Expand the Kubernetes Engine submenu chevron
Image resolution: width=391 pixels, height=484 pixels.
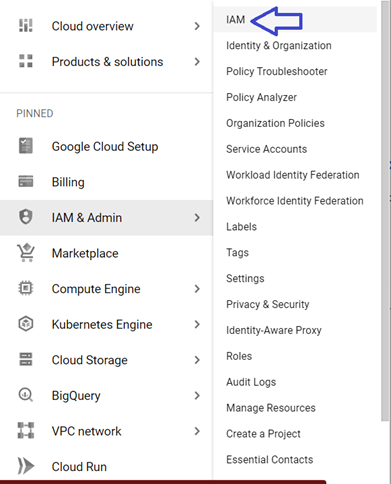click(x=197, y=324)
